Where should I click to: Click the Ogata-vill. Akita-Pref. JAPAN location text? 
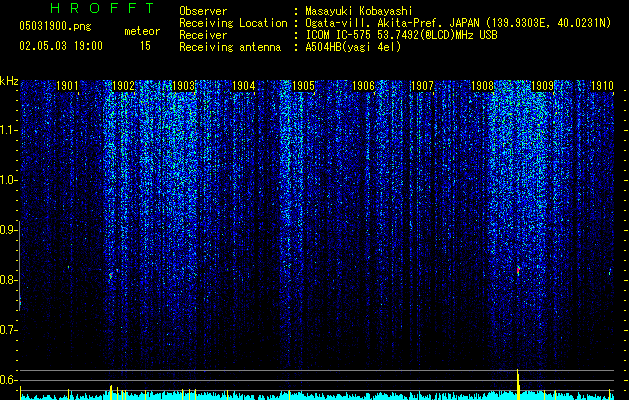tap(458, 23)
